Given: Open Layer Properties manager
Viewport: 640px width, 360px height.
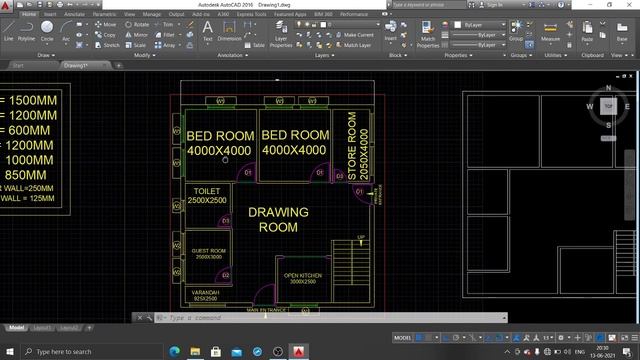Looking at the screenshot, I should coord(281,34).
